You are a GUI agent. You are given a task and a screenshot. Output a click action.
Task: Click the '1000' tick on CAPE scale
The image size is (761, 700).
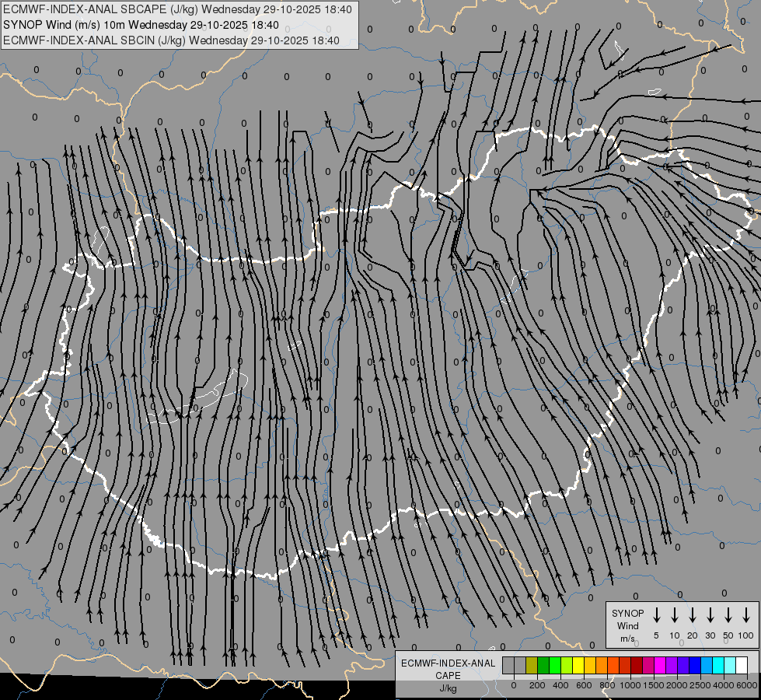[630, 685]
